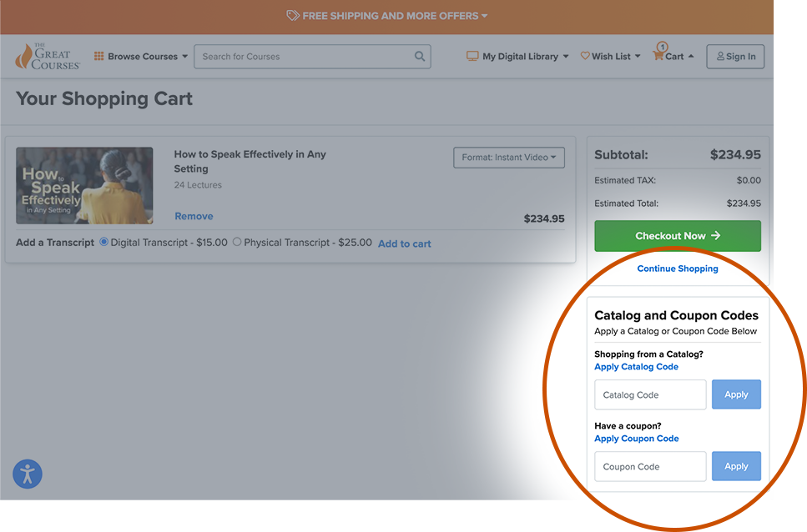Click the tag icon beside Free Shipping banner

(293, 16)
